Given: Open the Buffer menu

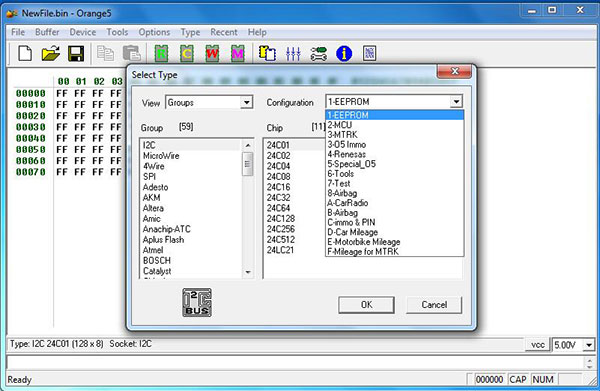Looking at the screenshot, I should (x=47, y=32).
